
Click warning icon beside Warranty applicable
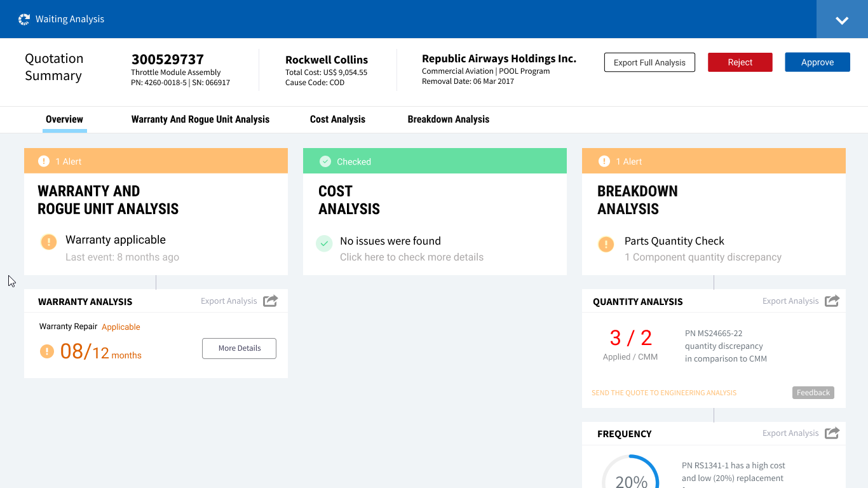(48, 242)
